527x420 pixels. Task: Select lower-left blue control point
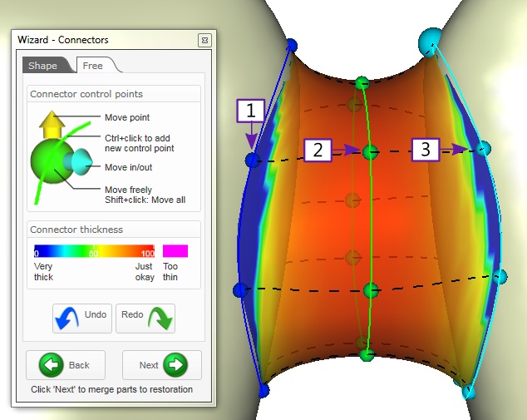(241, 289)
